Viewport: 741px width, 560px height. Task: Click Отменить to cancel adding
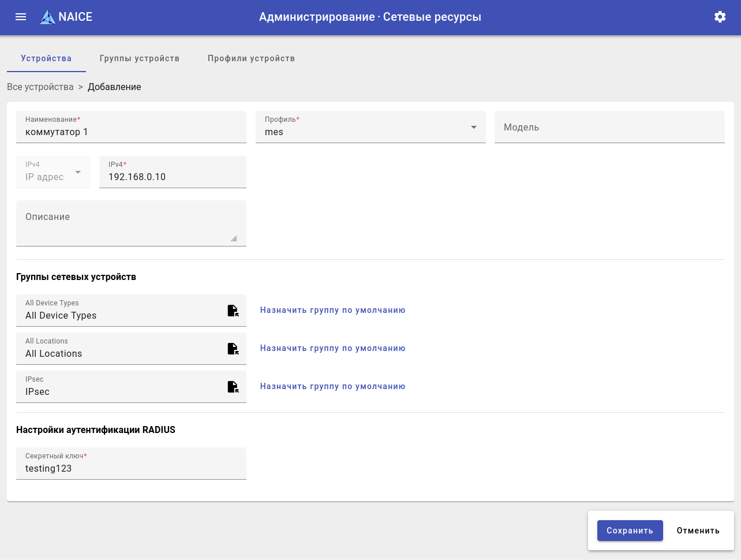[698, 531]
